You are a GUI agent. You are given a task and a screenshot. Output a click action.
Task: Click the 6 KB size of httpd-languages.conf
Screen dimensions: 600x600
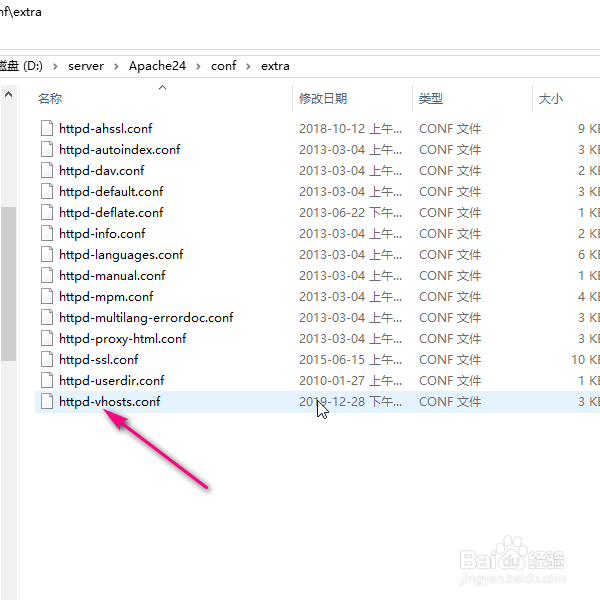coord(589,255)
